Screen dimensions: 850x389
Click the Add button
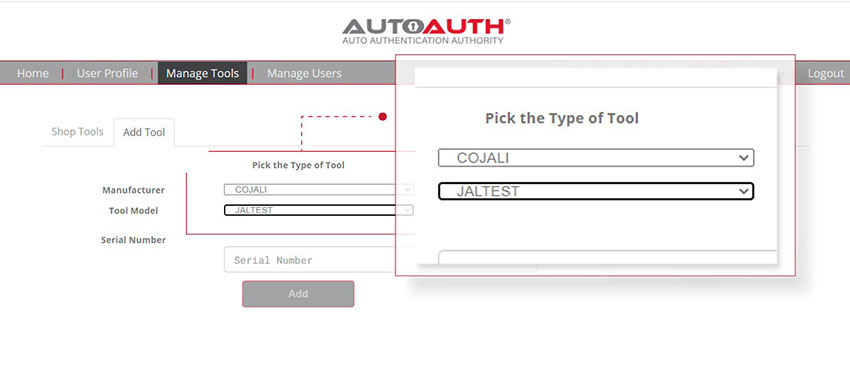pos(298,294)
